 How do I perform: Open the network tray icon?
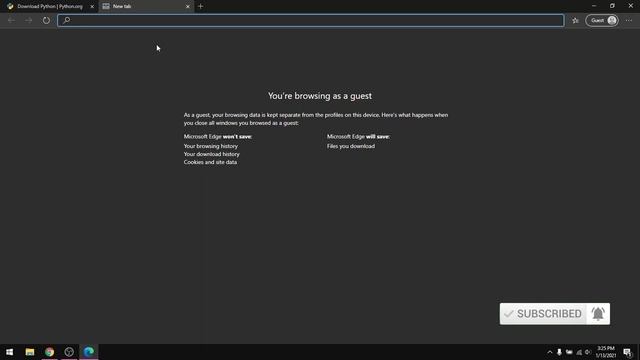pyautogui.click(x=579, y=352)
